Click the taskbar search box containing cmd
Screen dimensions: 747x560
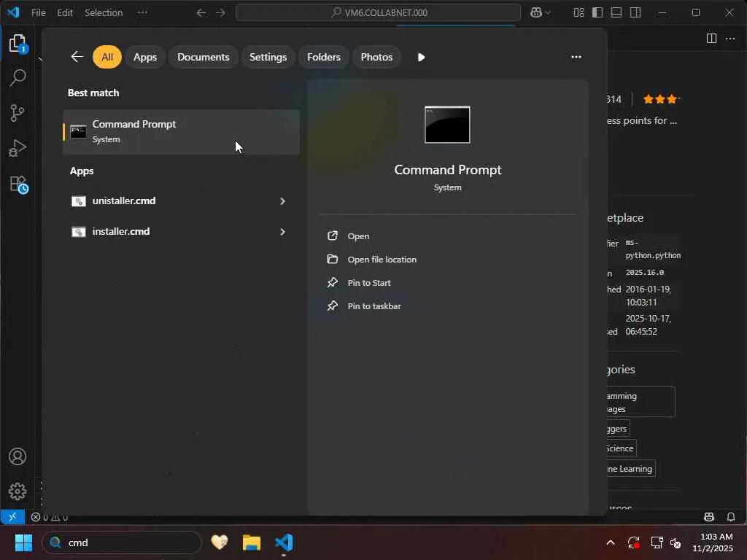tap(122, 542)
